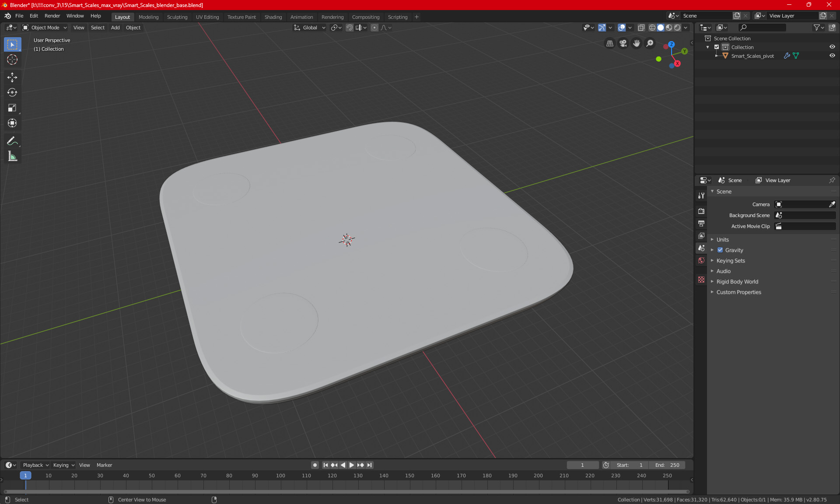Select the Scale tool
Viewport: 840px width, 504px height.
point(12,108)
